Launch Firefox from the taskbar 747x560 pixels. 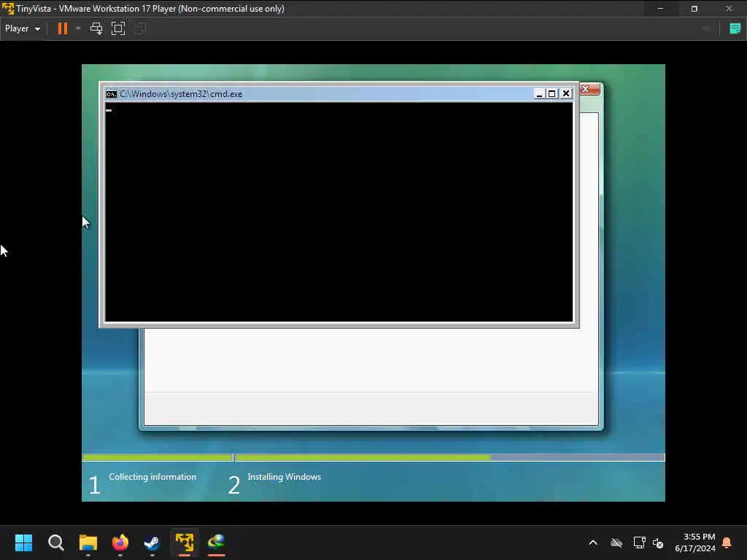120,542
